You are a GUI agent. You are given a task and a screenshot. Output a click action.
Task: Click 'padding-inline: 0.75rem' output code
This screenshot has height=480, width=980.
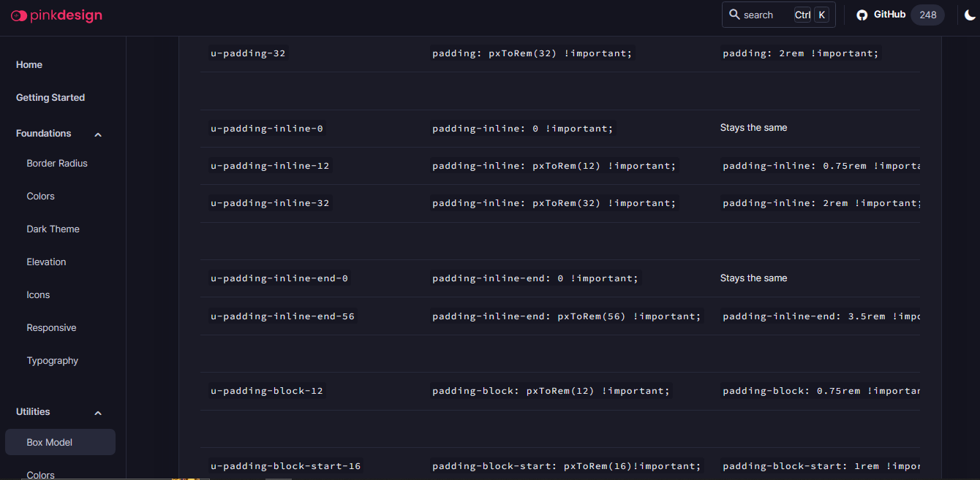coord(820,166)
